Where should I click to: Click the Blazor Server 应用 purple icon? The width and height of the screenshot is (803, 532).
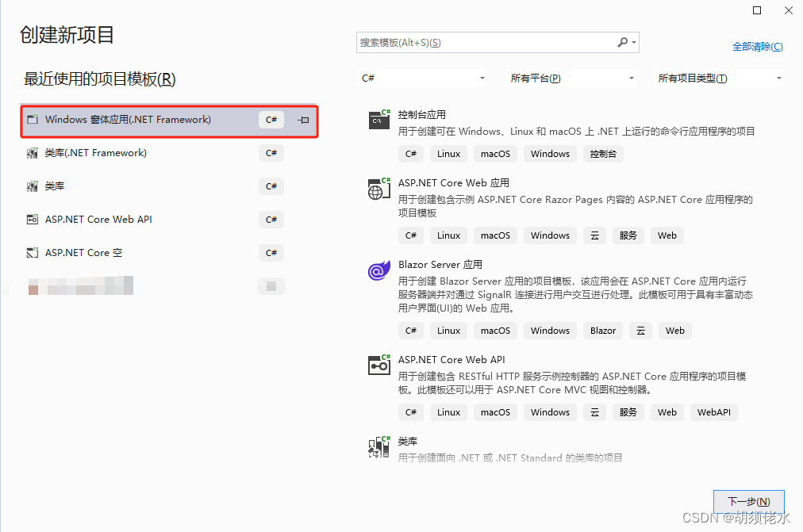pos(379,270)
